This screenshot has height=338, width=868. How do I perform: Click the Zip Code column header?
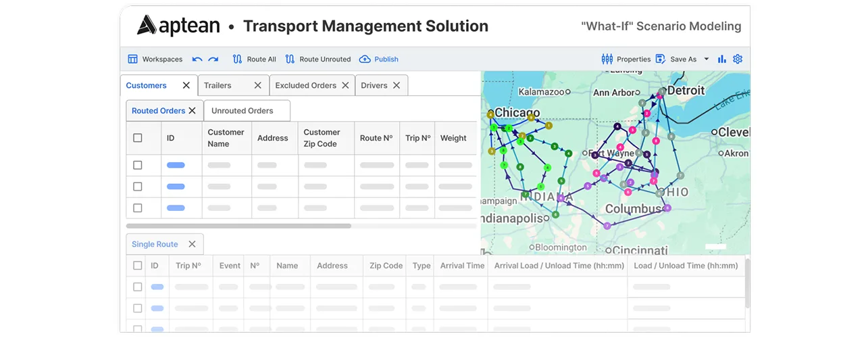coord(386,266)
